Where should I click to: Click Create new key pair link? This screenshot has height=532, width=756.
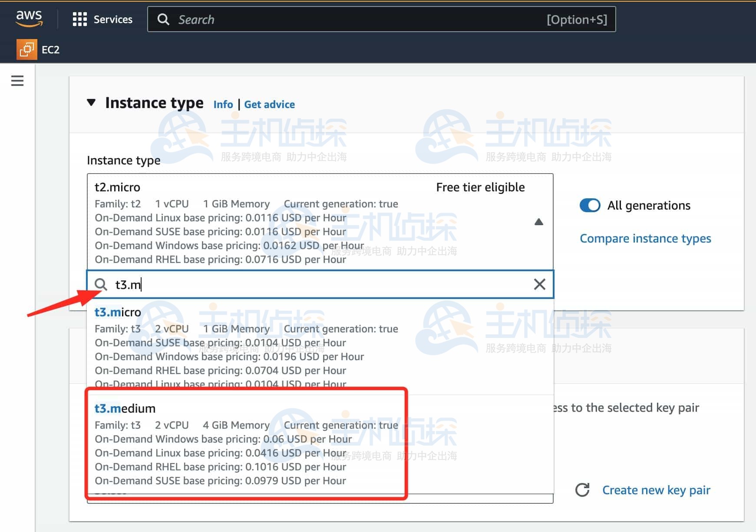(x=656, y=490)
